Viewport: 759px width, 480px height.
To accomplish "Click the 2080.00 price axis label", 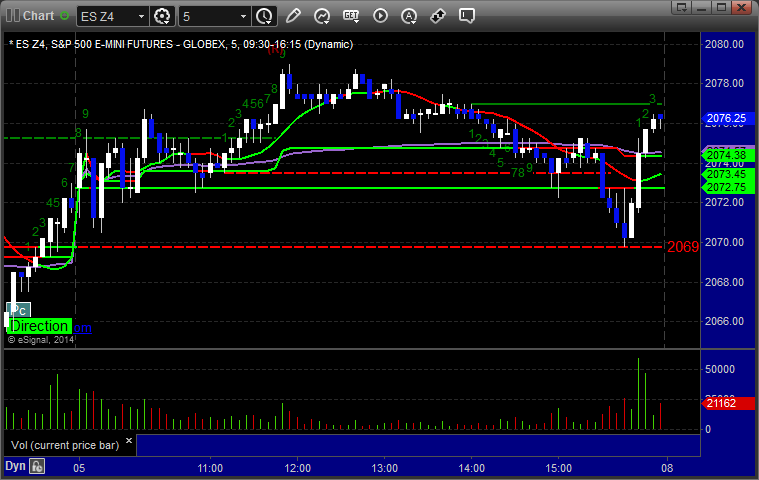I will pyautogui.click(x=724, y=44).
